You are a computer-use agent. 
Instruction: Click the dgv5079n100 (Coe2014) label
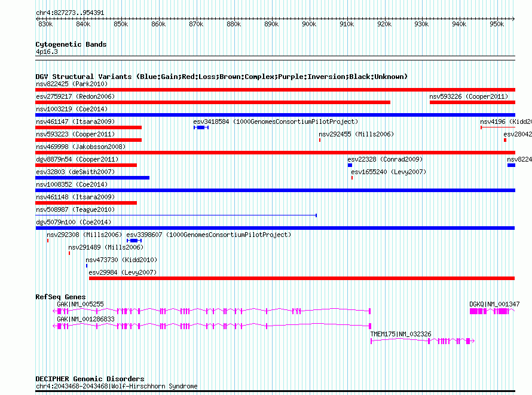pos(74,222)
